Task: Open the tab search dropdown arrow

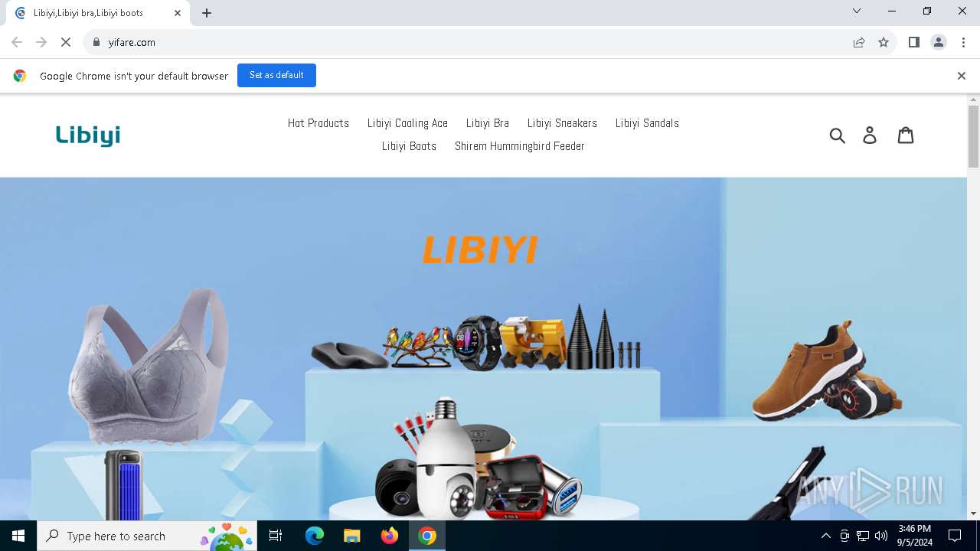Action: point(857,11)
